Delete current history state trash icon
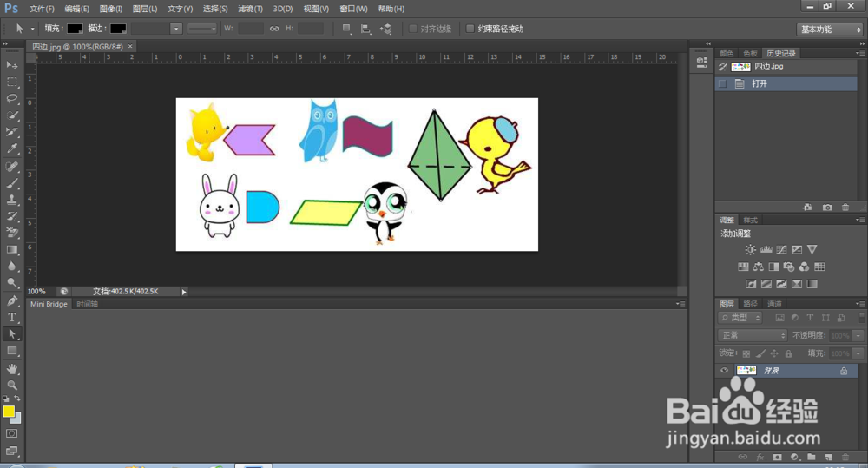The image size is (868, 468). click(x=845, y=208)
